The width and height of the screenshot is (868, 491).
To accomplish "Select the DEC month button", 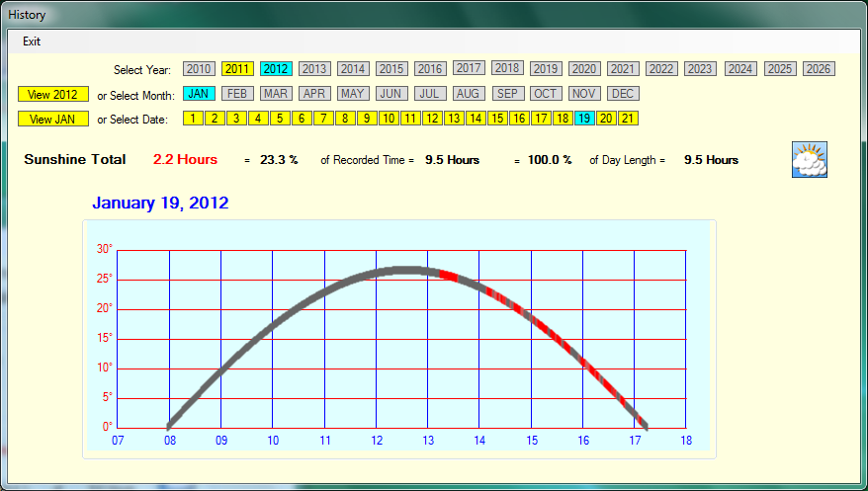I will [624, 94].
